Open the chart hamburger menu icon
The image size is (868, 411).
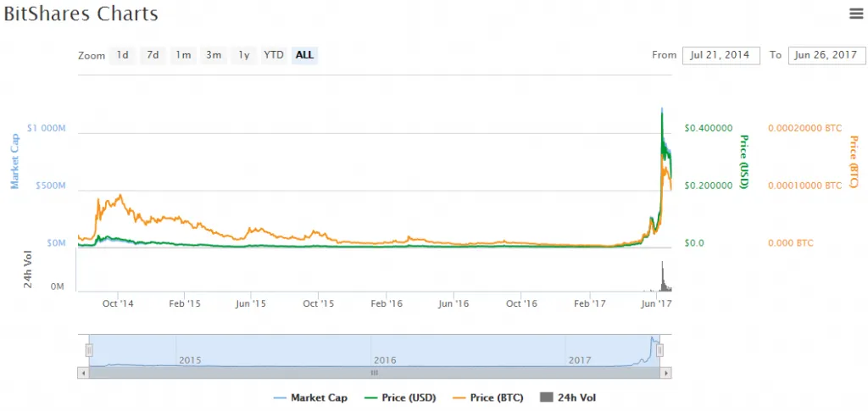pyautogui.click(x=856, y=14)
